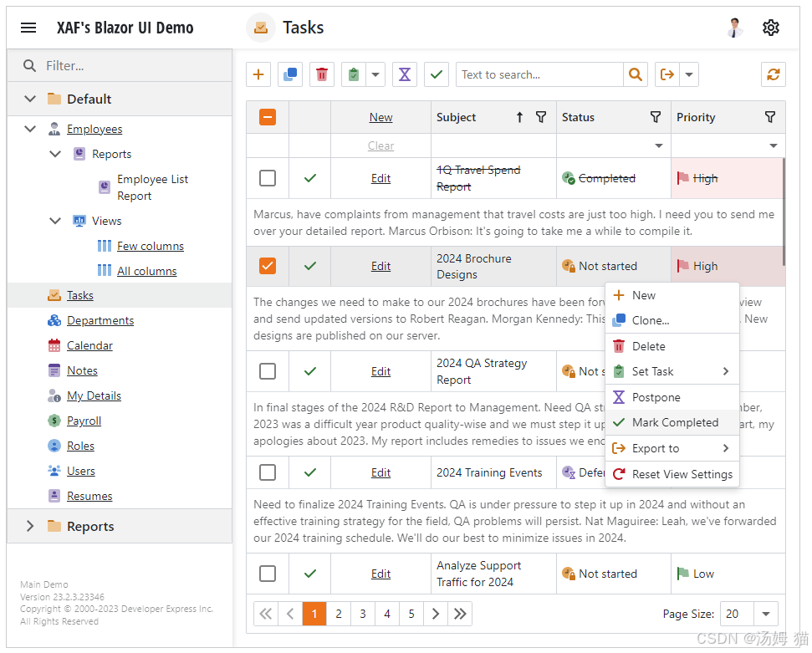Click the navigation Filter field

(119, 66)
